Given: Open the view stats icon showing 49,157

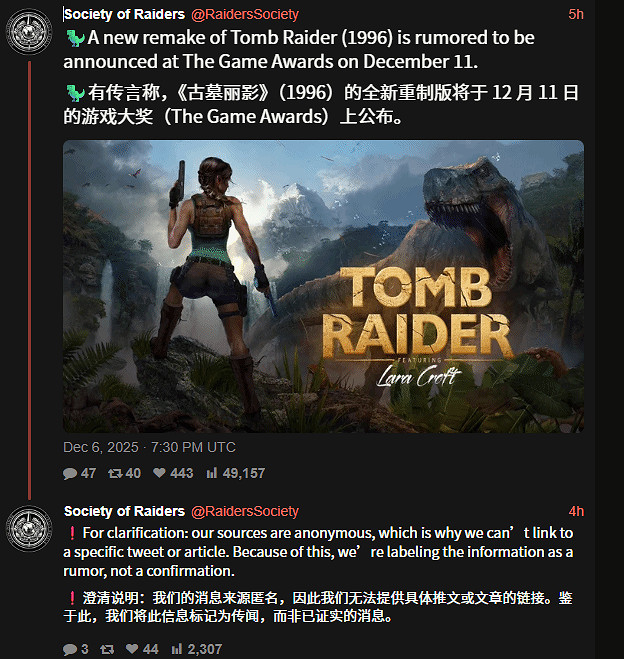Looking at the screenshot, I should pos(211,473).
